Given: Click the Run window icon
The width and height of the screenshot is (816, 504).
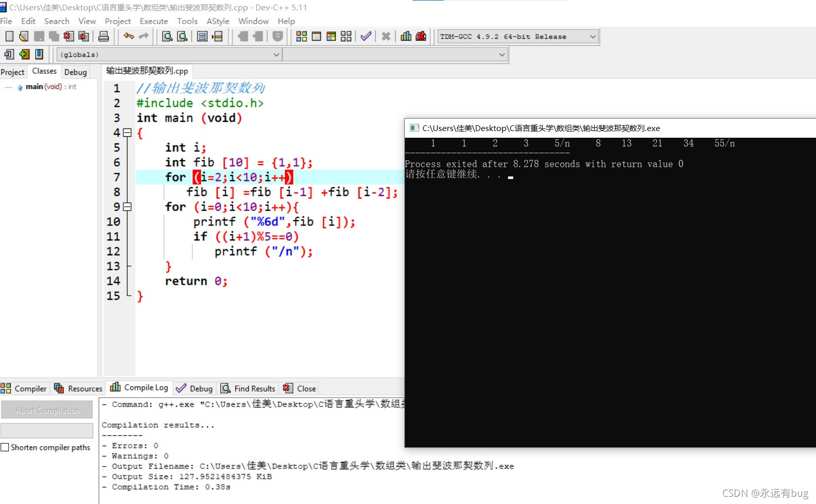Looking at the screenshot, I should [x=317, y=36].
